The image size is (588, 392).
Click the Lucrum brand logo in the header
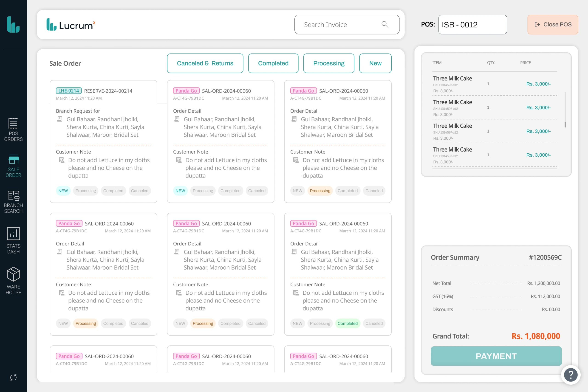click(71, 25)
